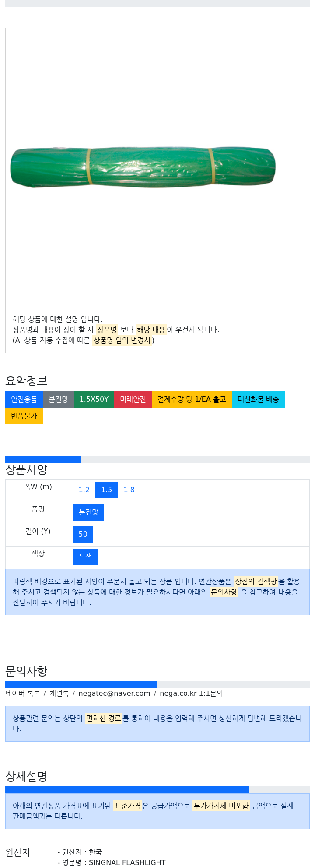
Task: Click the 1.5X50Y green tag
Action: (x=94, y=399)
